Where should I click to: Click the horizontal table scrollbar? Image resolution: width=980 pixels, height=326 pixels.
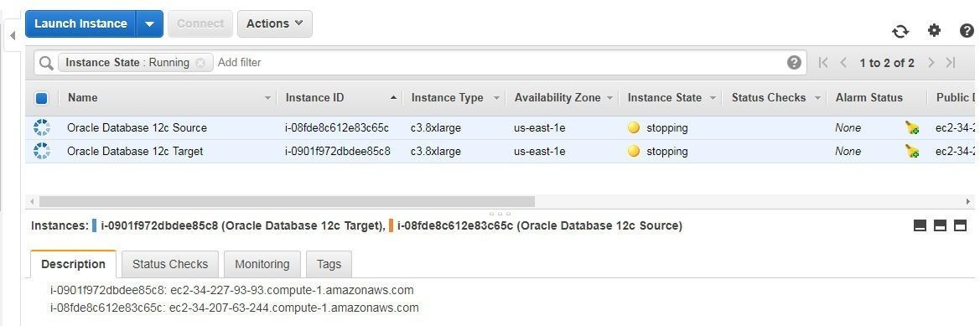[x=287, y=202]
